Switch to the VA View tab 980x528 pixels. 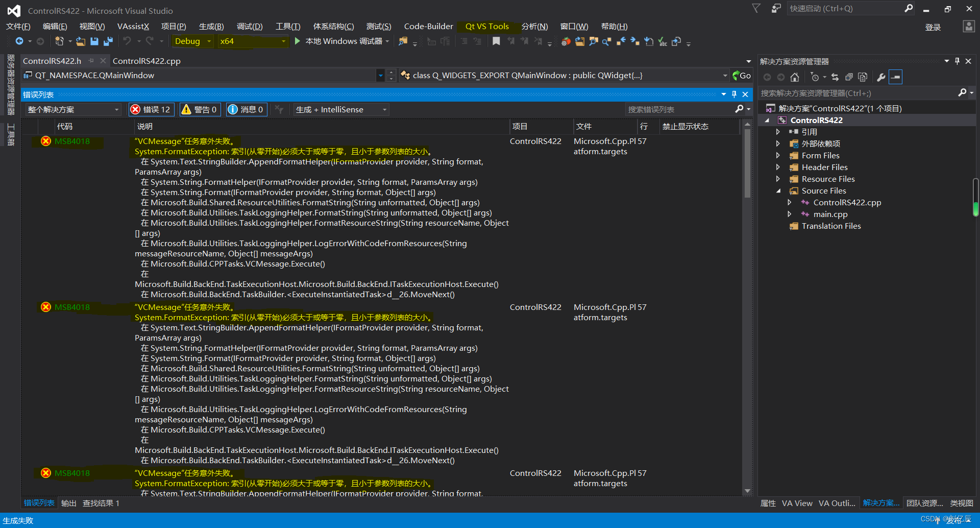tap(797, 503)
